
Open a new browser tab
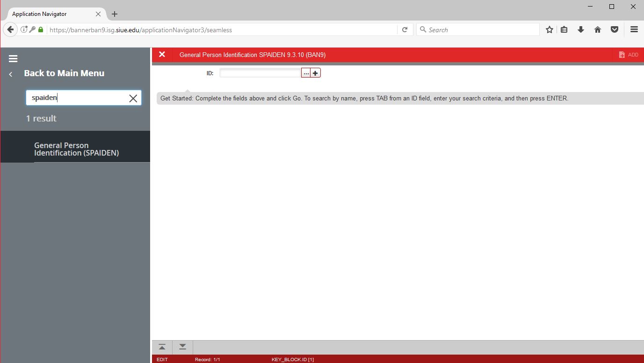[115, 14]
